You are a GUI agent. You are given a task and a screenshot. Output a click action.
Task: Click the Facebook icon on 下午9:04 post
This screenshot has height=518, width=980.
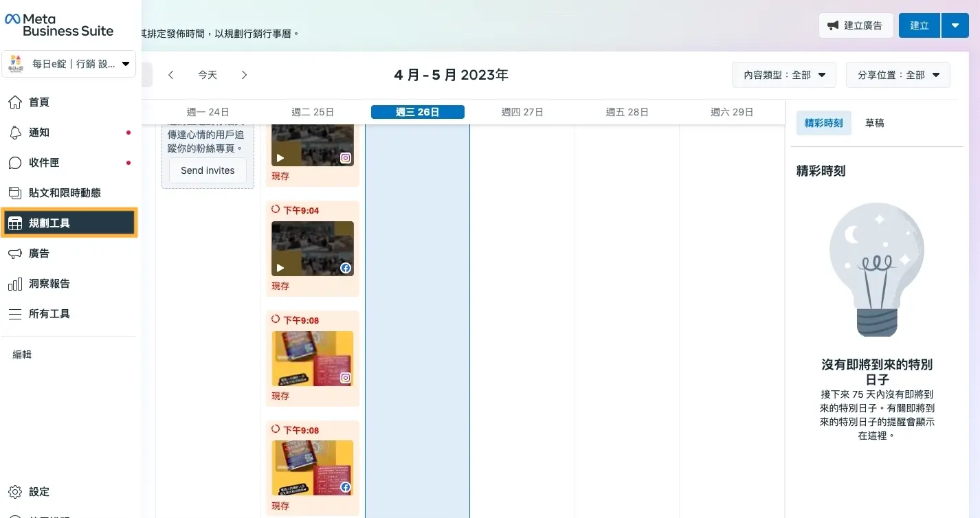[346, 268]
